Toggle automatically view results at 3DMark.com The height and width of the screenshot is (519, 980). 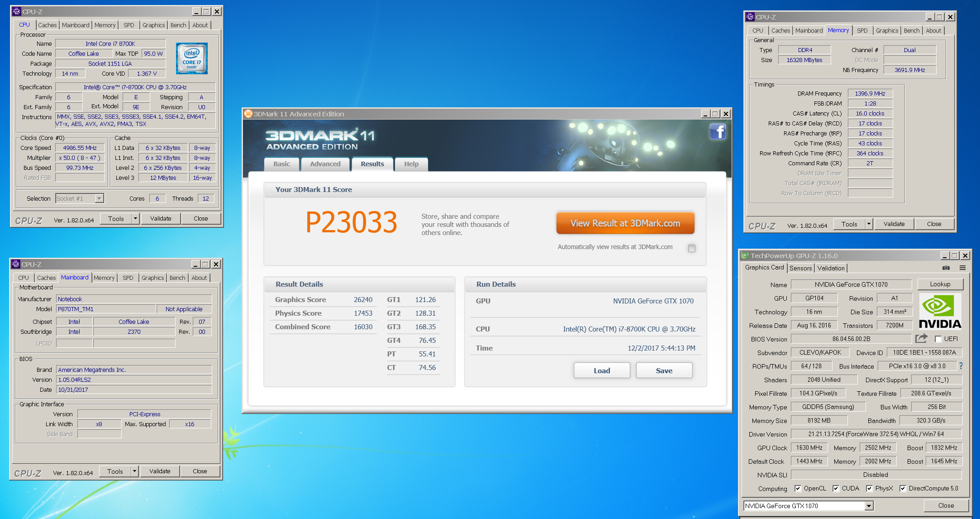[x=692, y=248]
